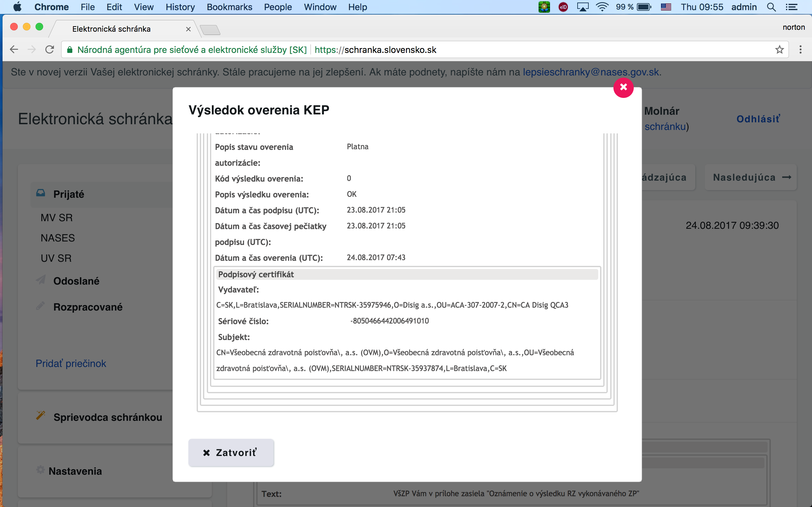
Task: Click the Sprievodca schránkou wand icon
Action: tap(41, 415)
